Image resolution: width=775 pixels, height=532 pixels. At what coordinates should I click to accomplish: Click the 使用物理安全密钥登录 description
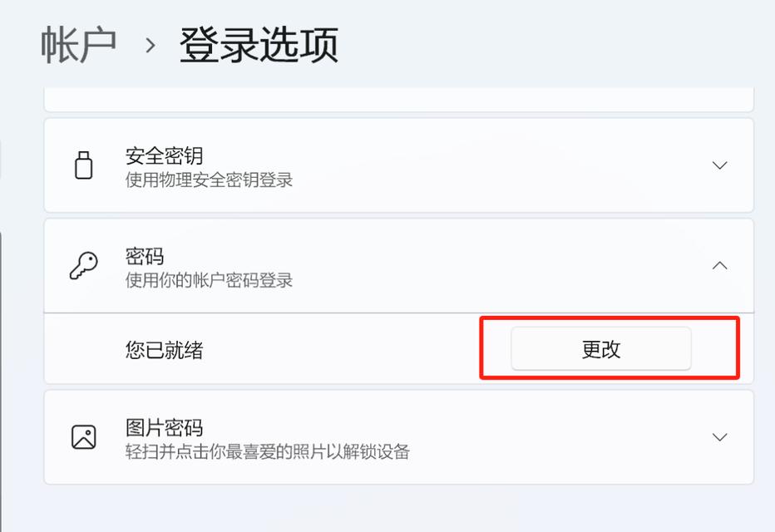pos(209,180)
